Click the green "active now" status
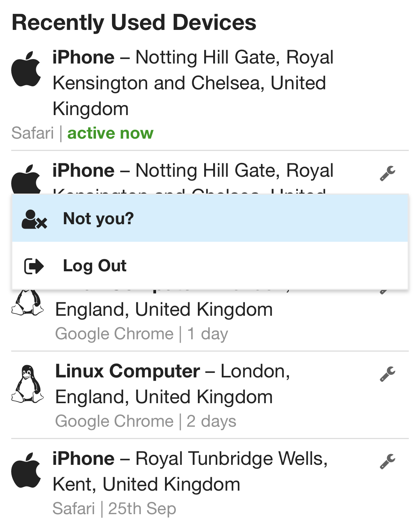This screenshot has width=420, height=525. coord(110,133)
